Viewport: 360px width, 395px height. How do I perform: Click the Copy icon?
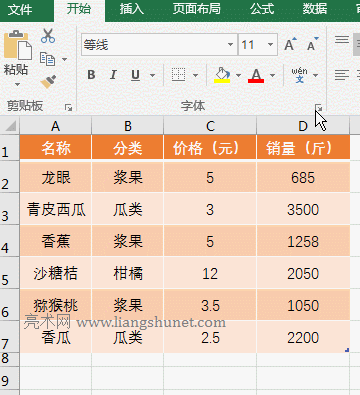(x=47, y=59)
